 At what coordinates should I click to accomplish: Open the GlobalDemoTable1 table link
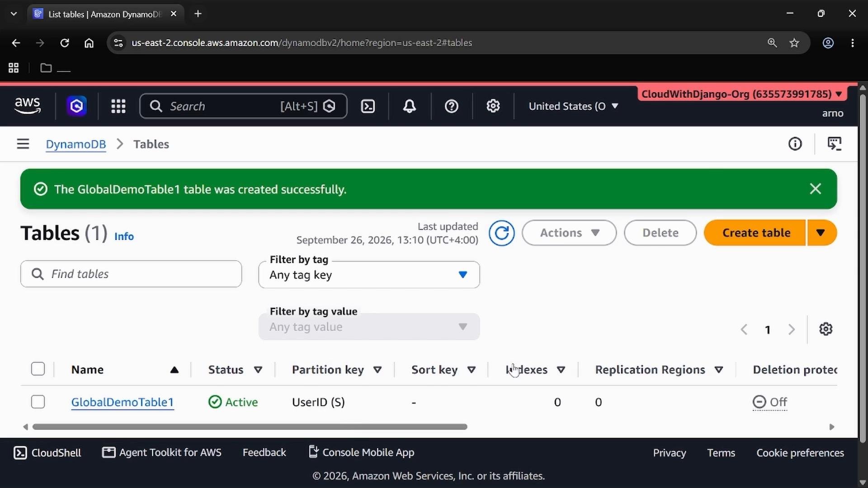pyautogui.click(x=123, y=402)
